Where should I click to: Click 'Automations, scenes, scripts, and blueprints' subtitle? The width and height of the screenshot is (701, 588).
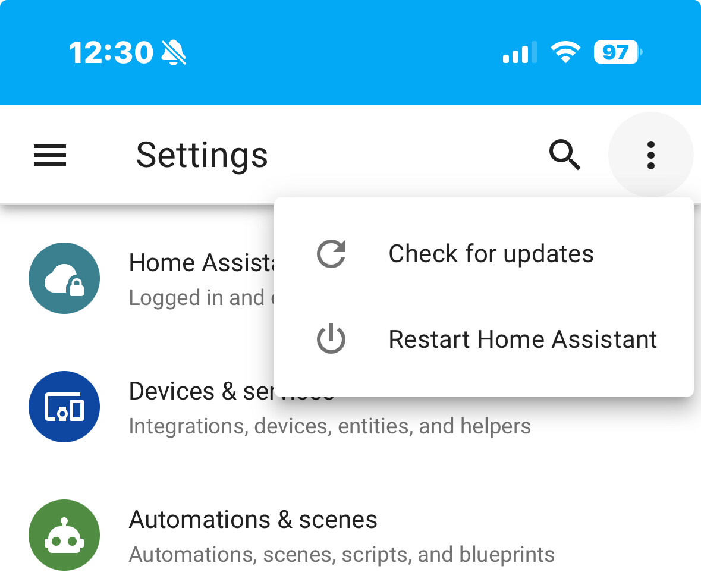point(341,555)
